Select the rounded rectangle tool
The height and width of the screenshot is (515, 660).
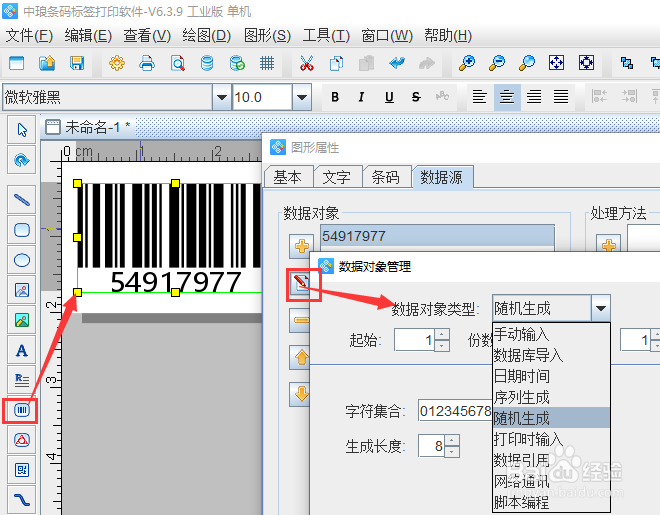(22, 230)
